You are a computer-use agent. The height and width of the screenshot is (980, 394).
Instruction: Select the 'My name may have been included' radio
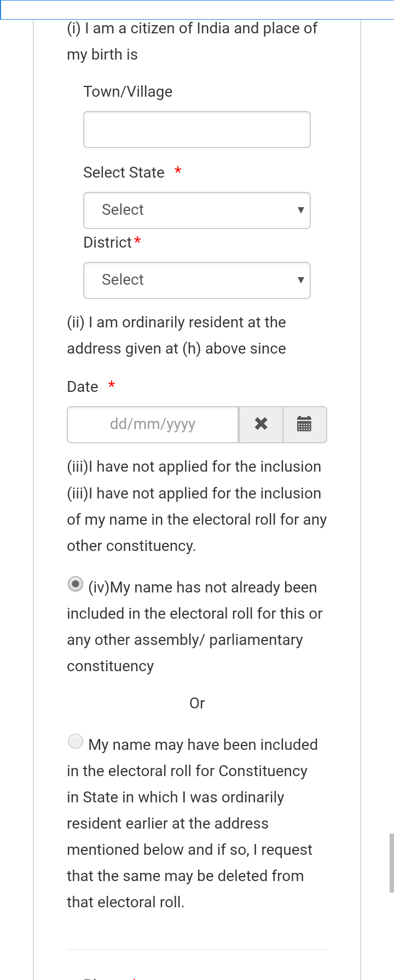[76, 742]
